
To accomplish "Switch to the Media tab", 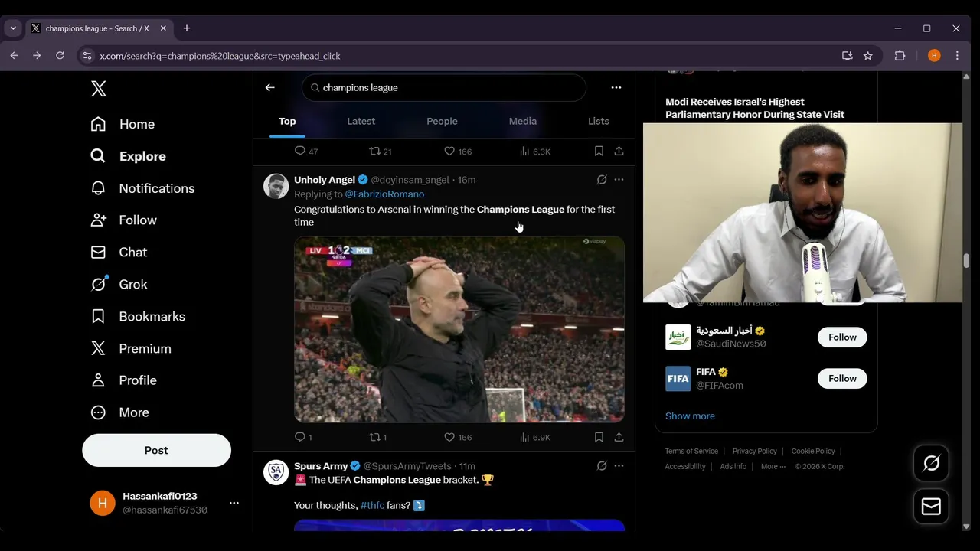I will click(523, 121).
